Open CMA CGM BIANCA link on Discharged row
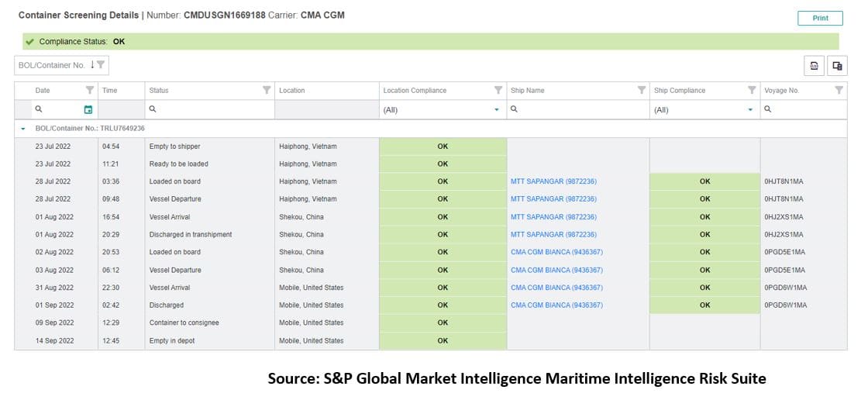The image size is (868, 400). point(556,305)
